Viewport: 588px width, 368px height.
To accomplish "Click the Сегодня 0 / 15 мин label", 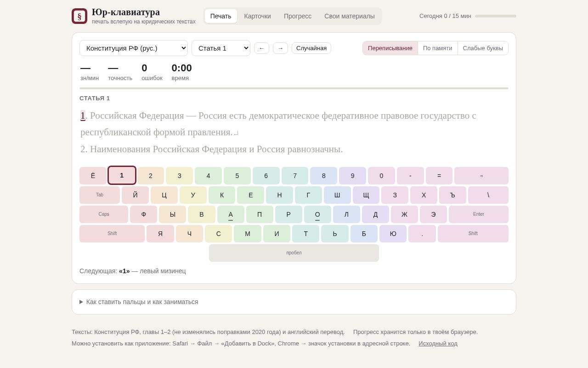I will tap(445, 16).
